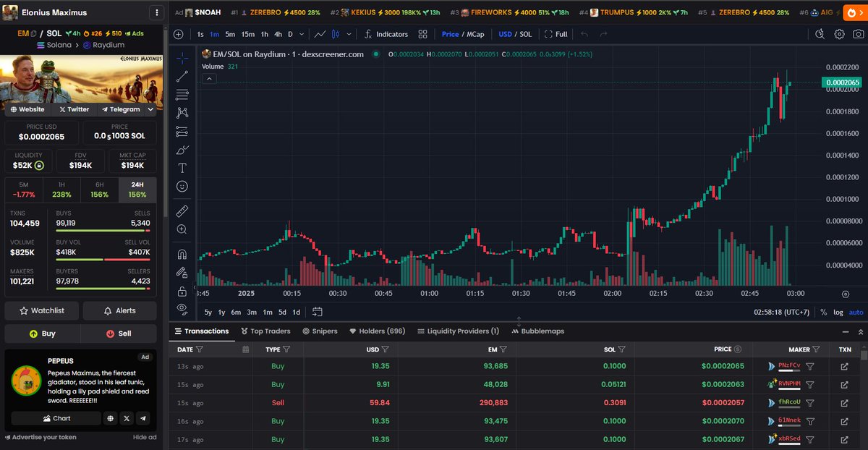Viewport: 868px width, 450px height.
Task: Open the Holders (696) tab
Action: point(377,331)
